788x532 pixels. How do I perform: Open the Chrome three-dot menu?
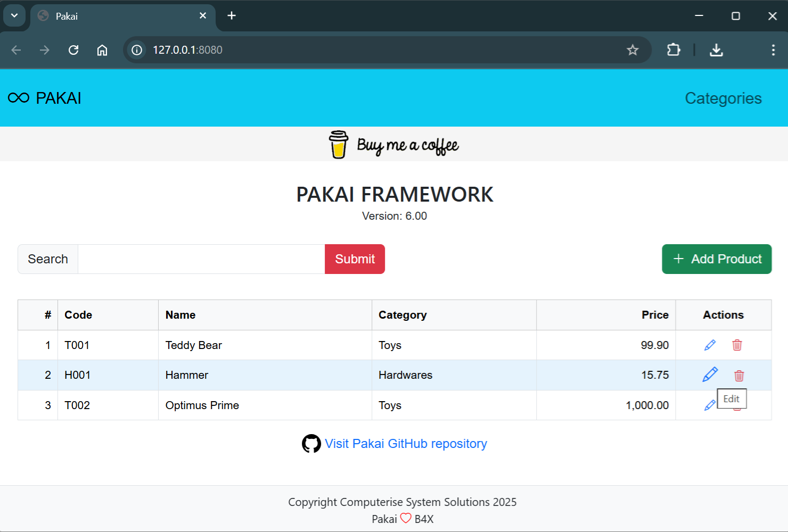773,49
